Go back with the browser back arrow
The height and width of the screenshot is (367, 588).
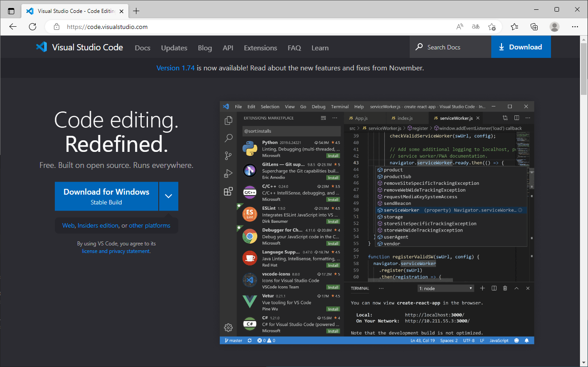click(x=13, y=27)
